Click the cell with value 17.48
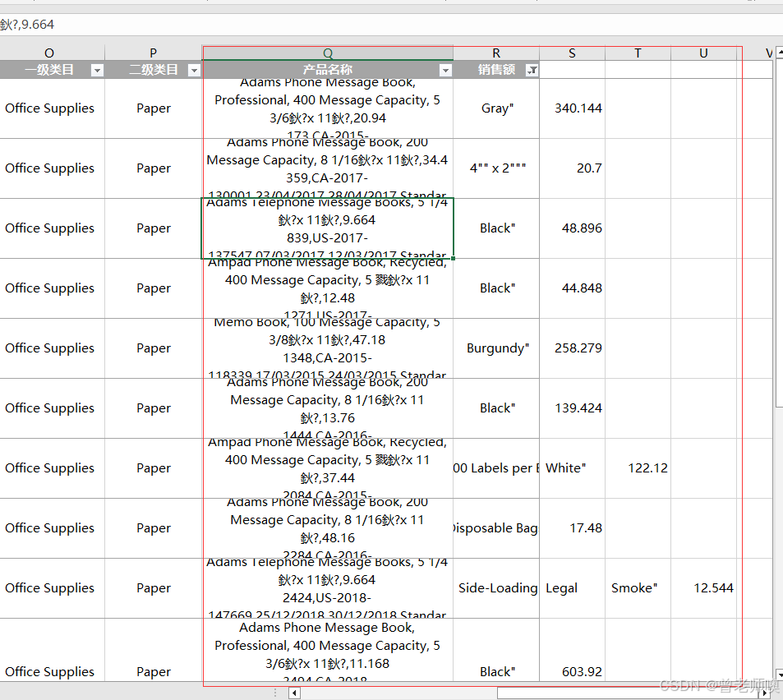This screenshot has height=700, width=783. pos(573,527)
